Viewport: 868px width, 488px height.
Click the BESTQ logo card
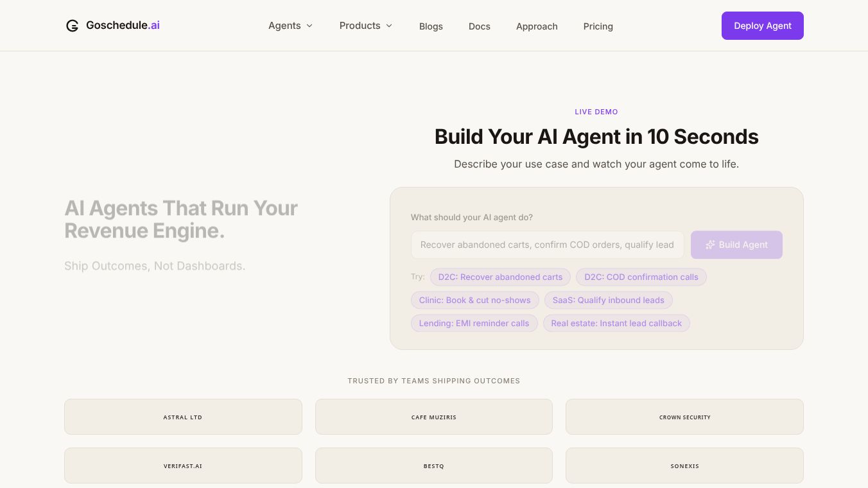pyautogui.click(x=434, y=466)
